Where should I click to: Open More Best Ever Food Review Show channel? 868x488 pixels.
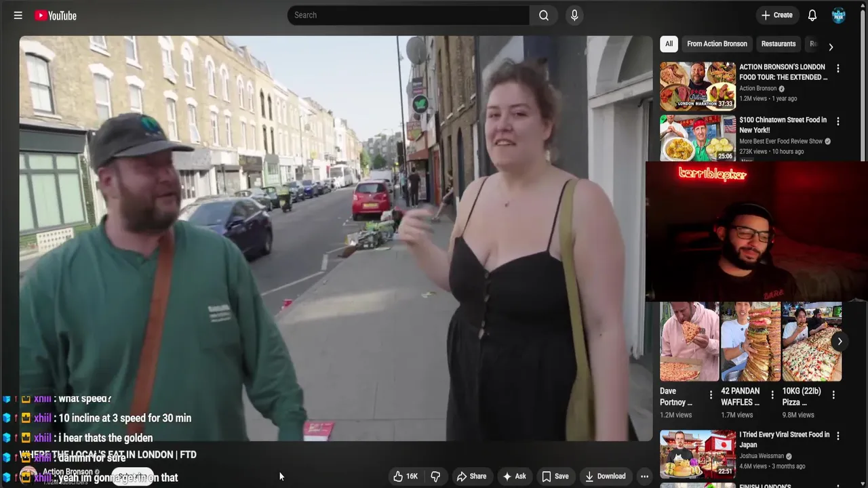click(781, 141)
